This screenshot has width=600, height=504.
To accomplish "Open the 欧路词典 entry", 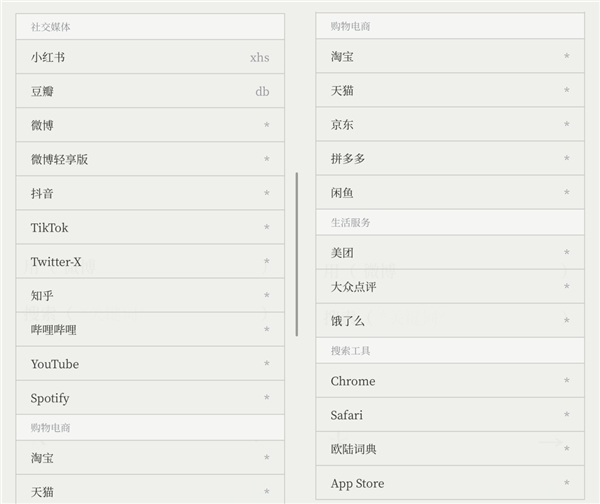I will click(x=354, y=449).
